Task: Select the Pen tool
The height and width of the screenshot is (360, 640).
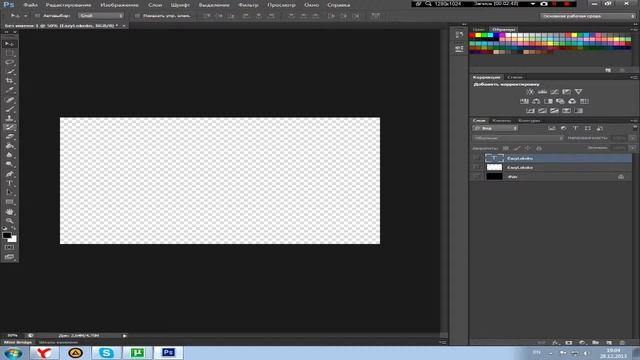Action: pyautogui.click(x=9, y=174)
